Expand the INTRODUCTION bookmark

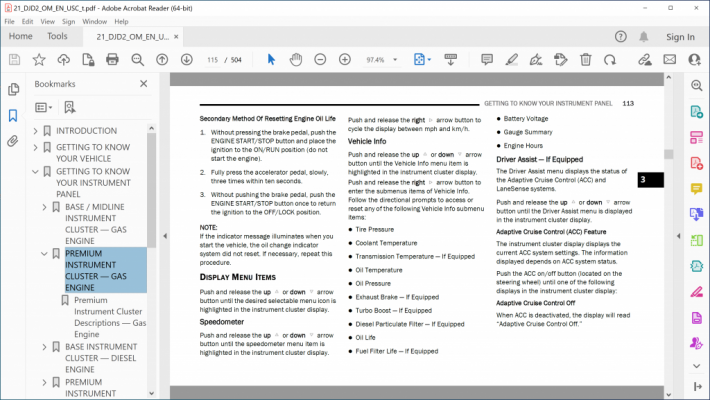click(x=35, y=131)
